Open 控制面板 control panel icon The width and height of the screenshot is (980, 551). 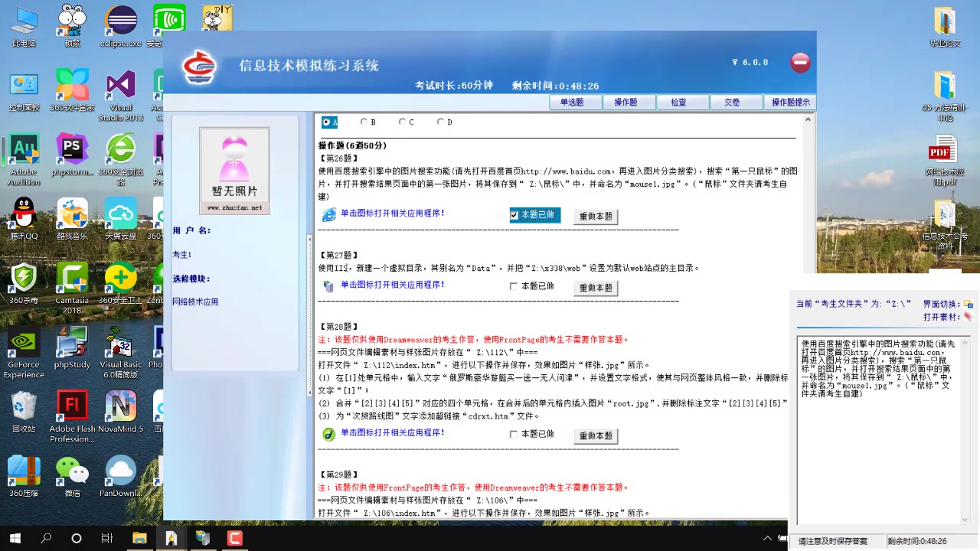(24, 91)
